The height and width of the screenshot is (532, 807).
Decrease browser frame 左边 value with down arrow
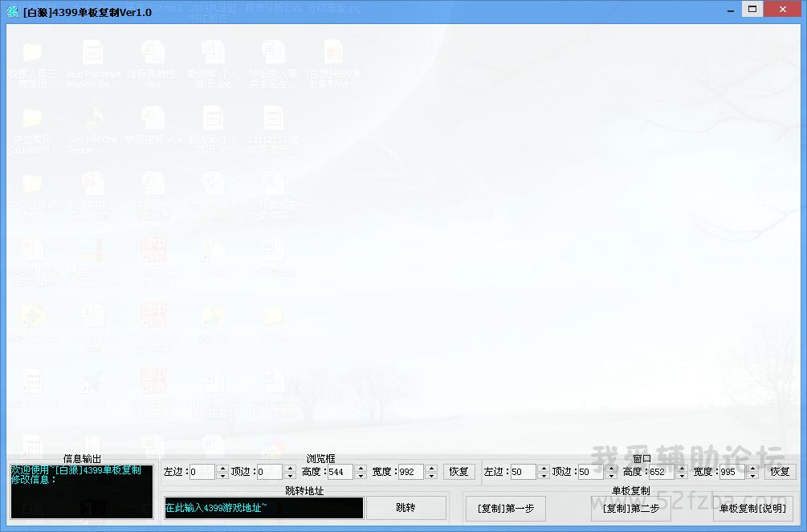coord(222,476)
